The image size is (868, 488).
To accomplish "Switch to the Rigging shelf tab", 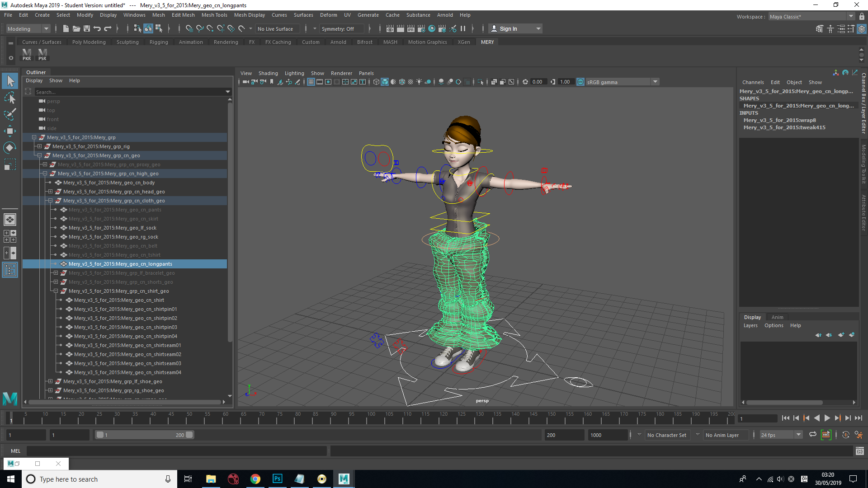I will [x=159, y=42].
